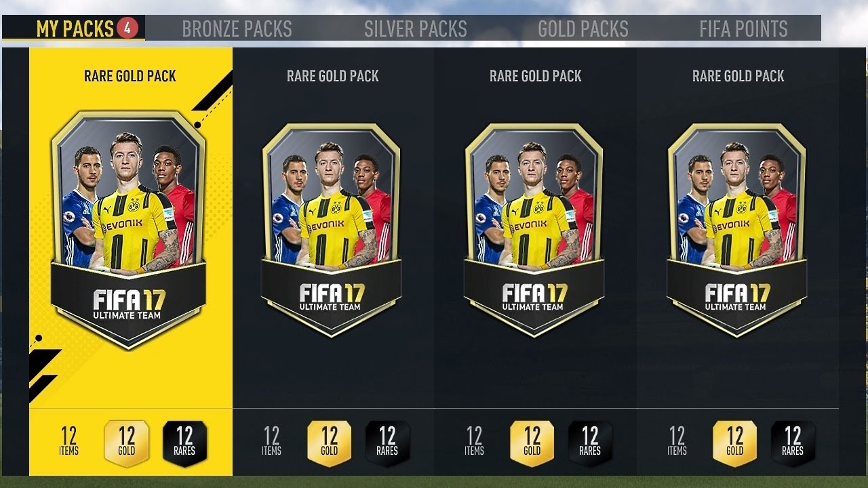868x488 pixels.
Task: Switch to Gold Packs tab
Action: (583, 29)
